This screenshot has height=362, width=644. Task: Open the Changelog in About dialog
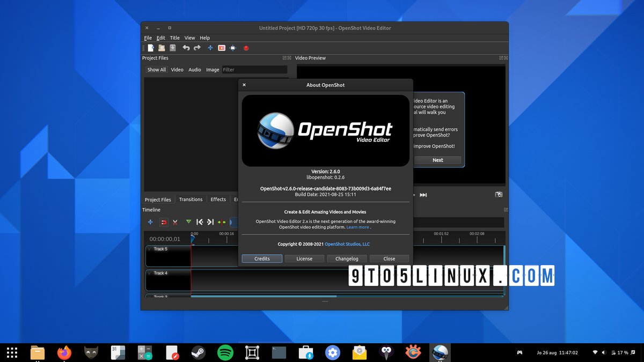[347, 258]
